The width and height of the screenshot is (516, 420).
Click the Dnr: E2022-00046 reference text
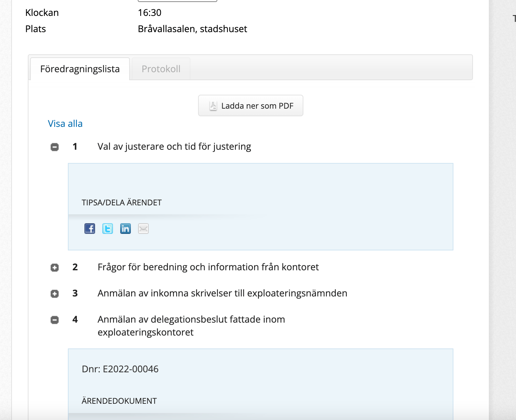(120, 369)
